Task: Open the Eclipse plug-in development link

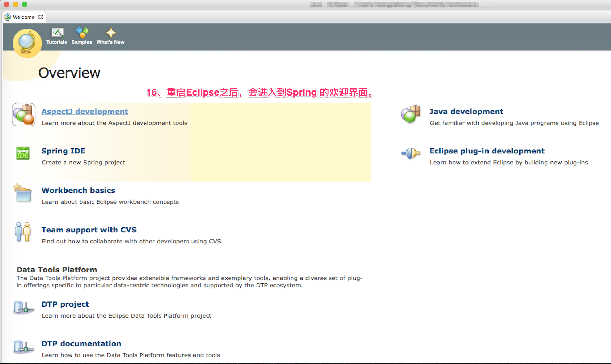Action: [x=487, y=151]
